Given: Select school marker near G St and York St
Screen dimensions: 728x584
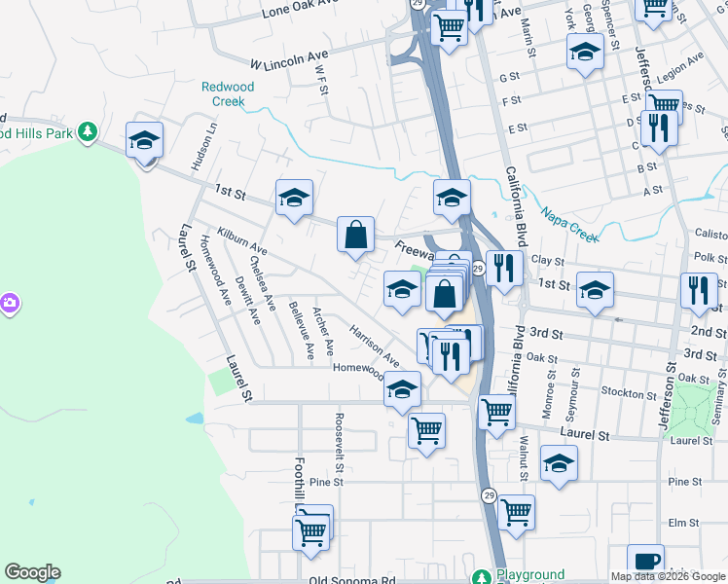Looking at the screenshot, I should click(x=586, y=52).
